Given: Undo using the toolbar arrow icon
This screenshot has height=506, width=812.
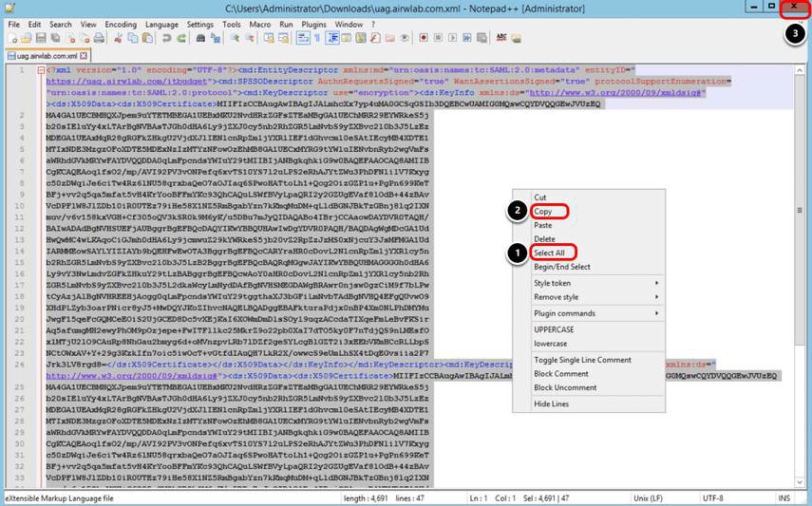Looking at the screenshot, I should (x=166, y=38).
